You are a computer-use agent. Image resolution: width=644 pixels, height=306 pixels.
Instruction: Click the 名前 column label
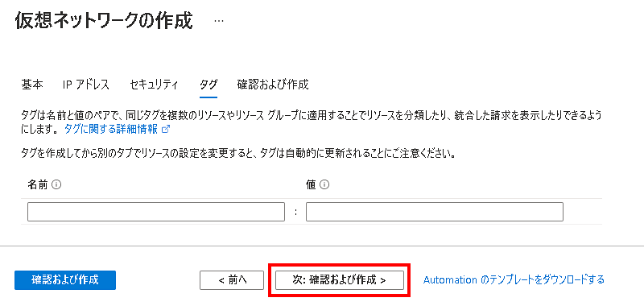click(x=38, y=185)
